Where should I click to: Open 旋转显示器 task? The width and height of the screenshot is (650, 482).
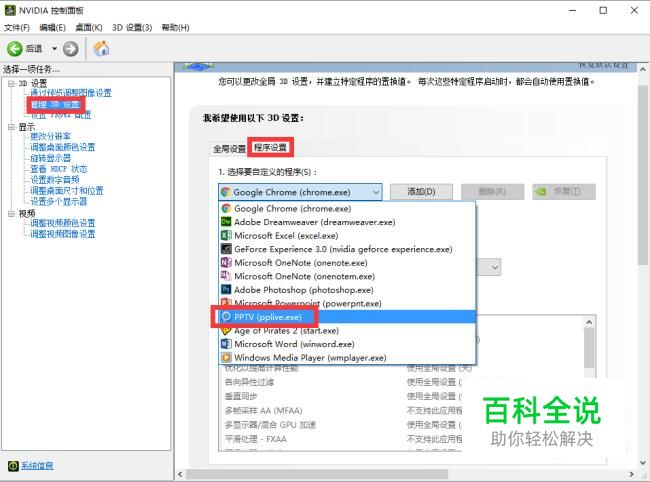[50, 158]
